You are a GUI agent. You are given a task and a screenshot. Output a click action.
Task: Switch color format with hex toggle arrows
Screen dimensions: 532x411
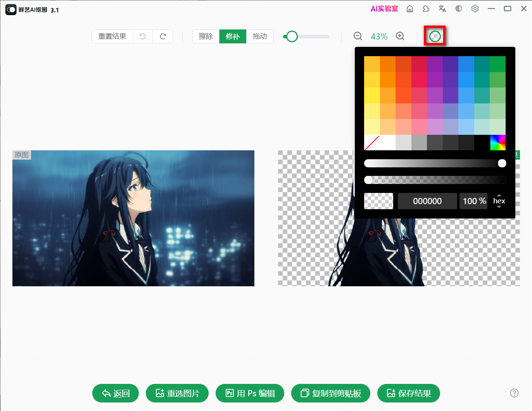click(x=499, y=201)
